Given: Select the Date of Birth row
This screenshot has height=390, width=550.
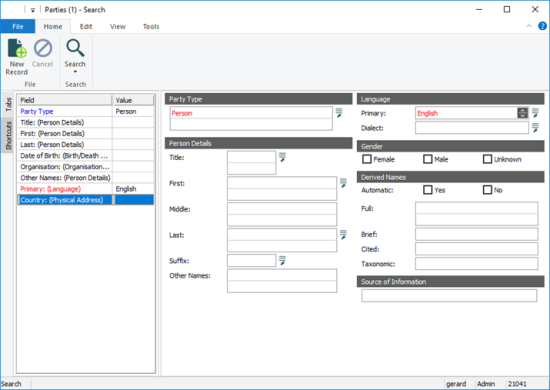Looking at the screenshot, I should coord(86,156).
